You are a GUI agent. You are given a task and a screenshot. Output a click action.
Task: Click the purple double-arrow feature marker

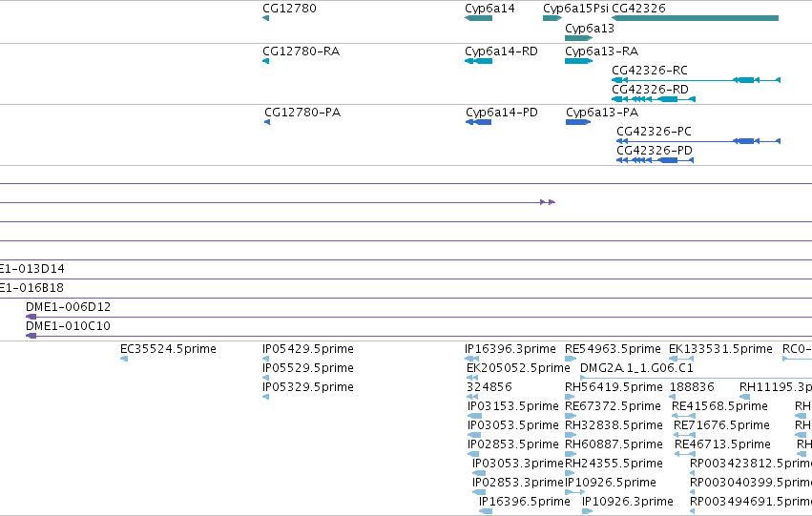point(548,202)
